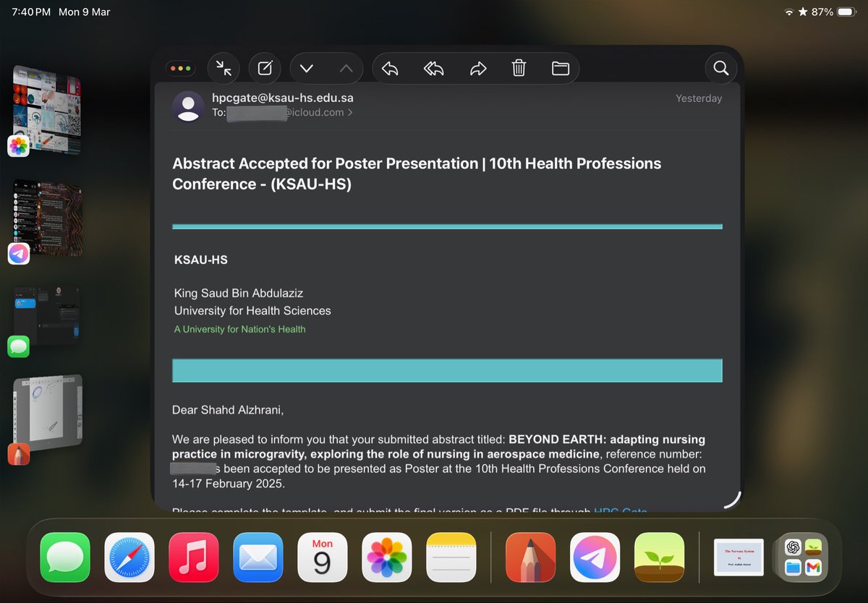
Task: Go to previous message with up chevron
Action: 346,69
